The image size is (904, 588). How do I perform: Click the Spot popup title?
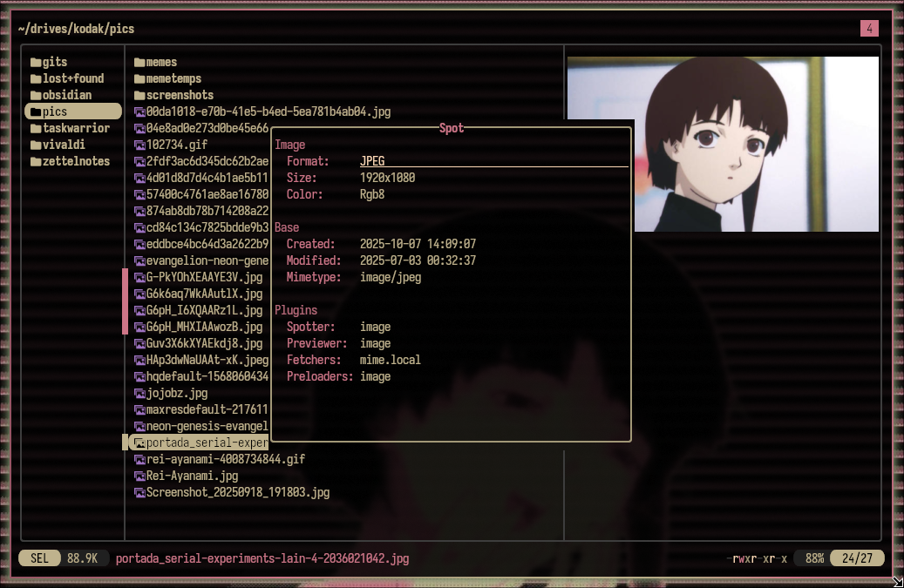coord(452,128)
